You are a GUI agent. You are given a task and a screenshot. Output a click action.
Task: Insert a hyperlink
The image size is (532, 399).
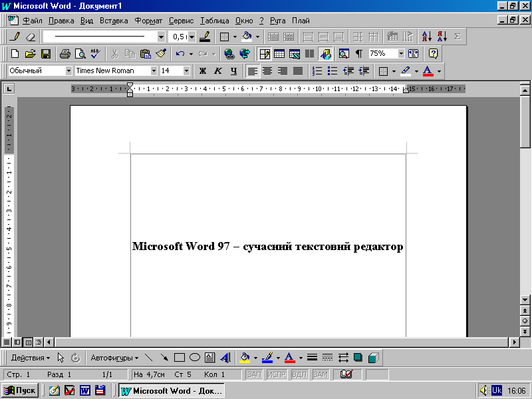point(229,54)
